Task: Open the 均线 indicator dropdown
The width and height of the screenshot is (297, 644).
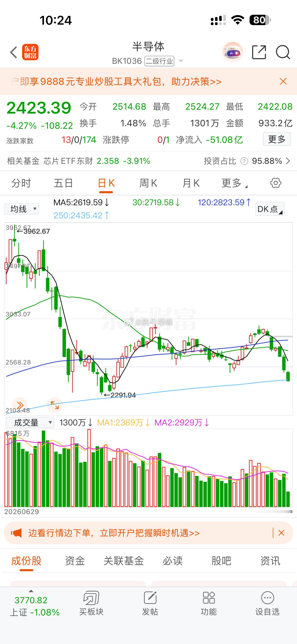Action: click(21, 209)
